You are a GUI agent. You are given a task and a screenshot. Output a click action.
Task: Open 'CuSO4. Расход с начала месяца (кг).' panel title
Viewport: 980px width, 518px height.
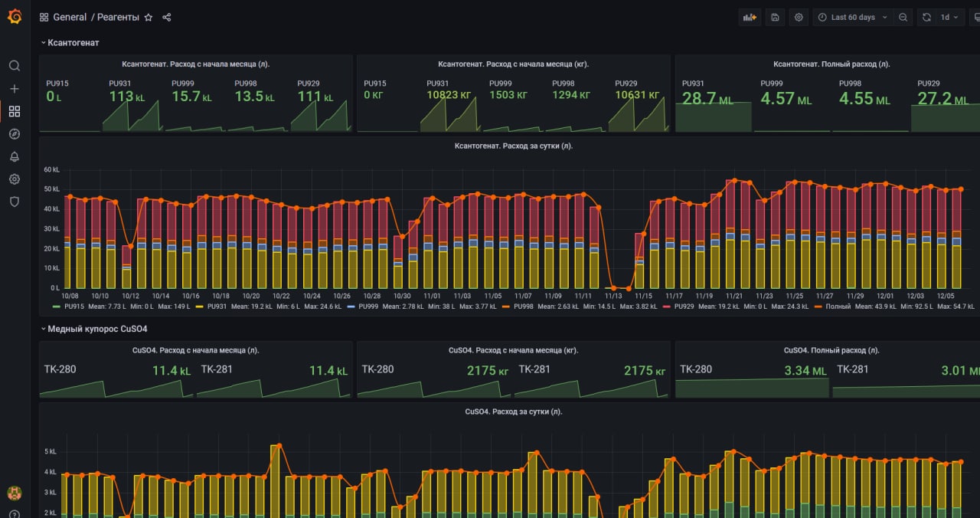tap(513, 350)
